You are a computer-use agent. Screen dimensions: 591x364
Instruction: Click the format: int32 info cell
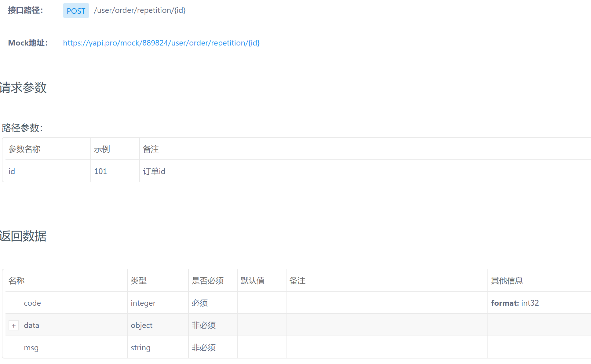click(x=515, y=303)
